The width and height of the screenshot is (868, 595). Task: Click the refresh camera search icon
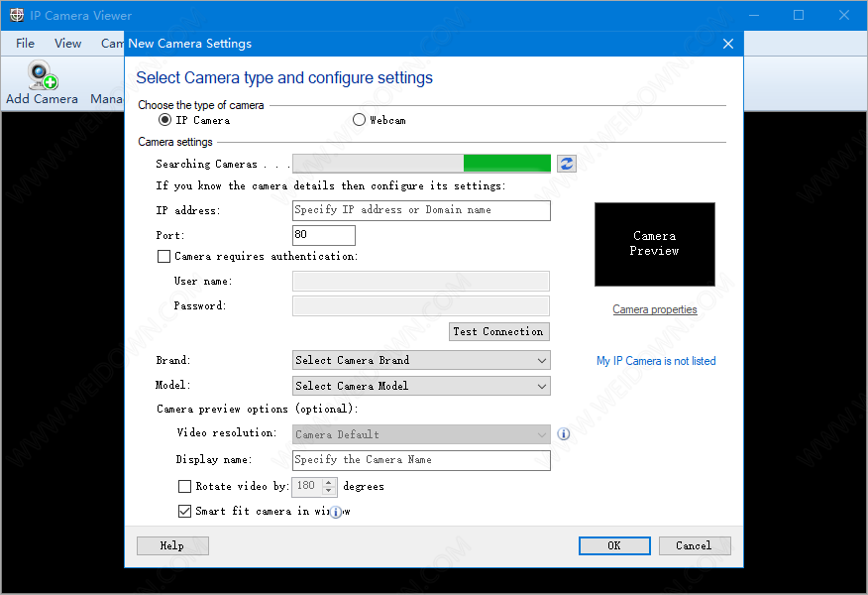point(567,164)
